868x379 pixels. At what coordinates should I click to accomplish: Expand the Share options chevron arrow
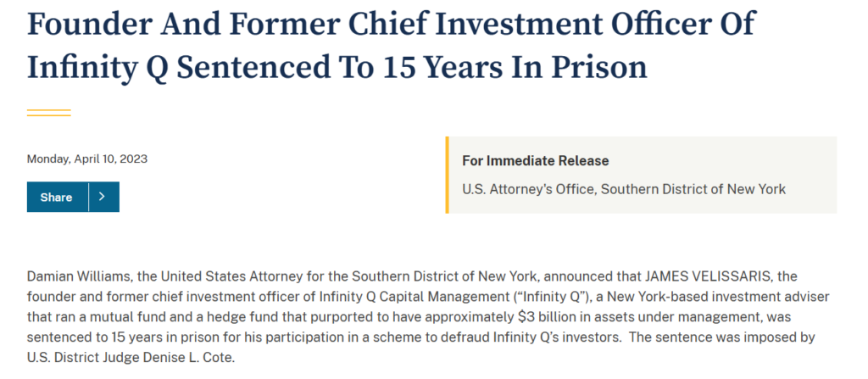[x=103, y=197]
